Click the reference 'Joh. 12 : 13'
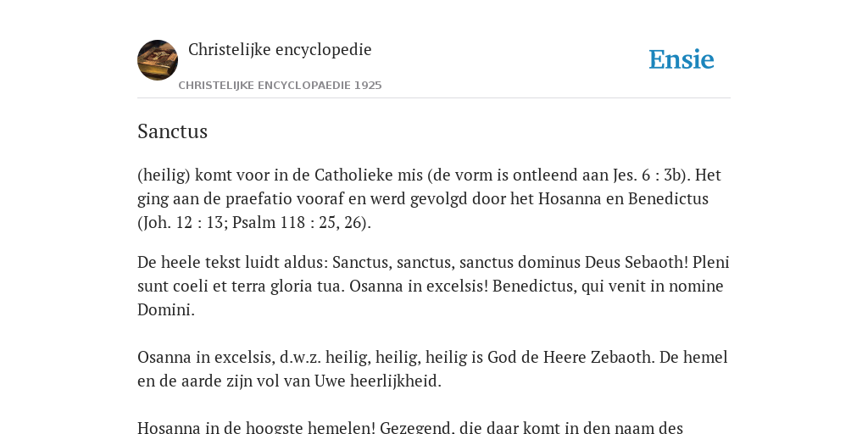868x434 pixels. pyautogui.click(x=182, y=223)
